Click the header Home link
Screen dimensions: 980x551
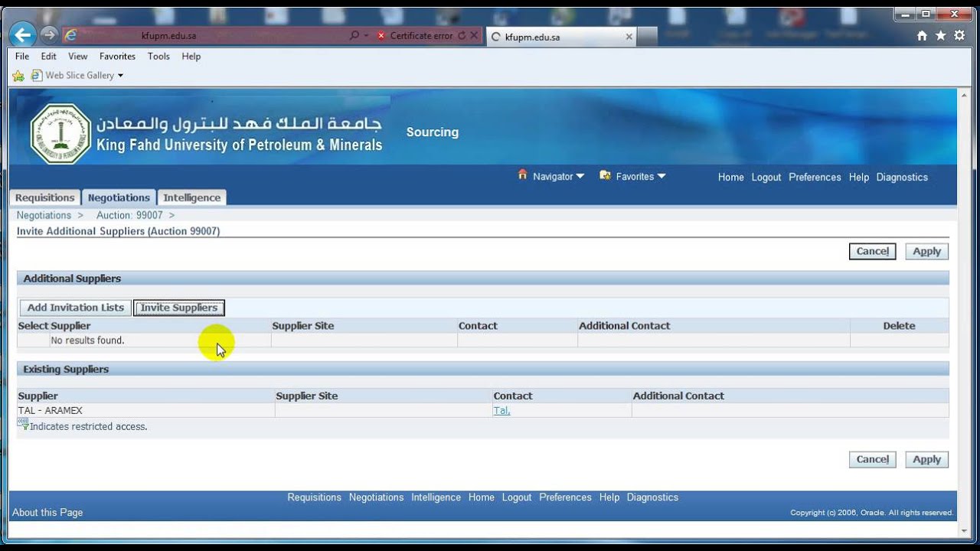coord(730,177)
